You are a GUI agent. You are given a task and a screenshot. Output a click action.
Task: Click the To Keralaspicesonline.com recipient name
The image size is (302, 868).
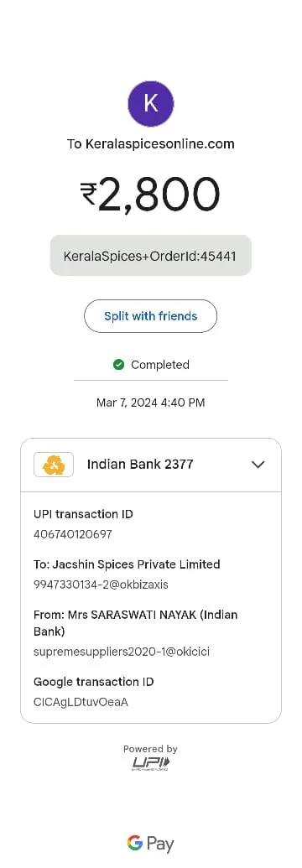coord(151,144)
